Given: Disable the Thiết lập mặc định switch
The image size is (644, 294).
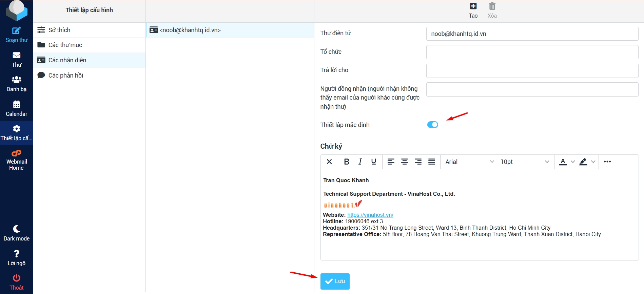Looking at the screenshot, I should coord(432,125).
